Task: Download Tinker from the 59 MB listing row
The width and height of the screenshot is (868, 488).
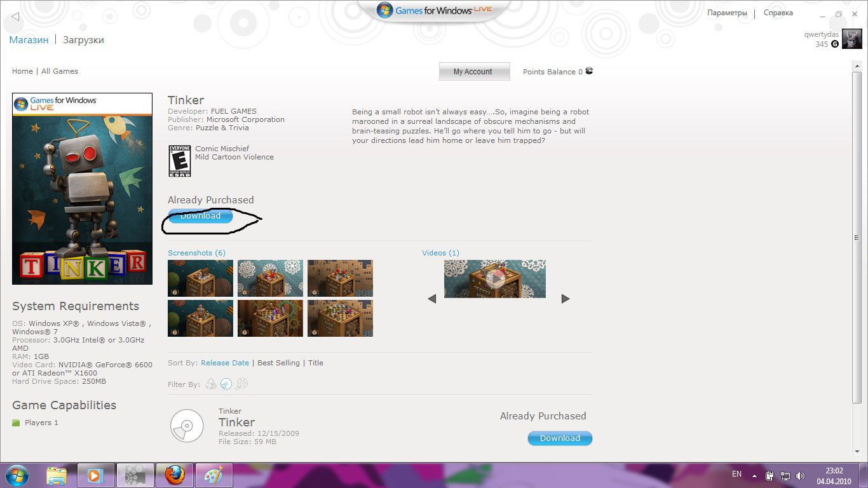Action: pyautogui.click(x=560, y=438)
